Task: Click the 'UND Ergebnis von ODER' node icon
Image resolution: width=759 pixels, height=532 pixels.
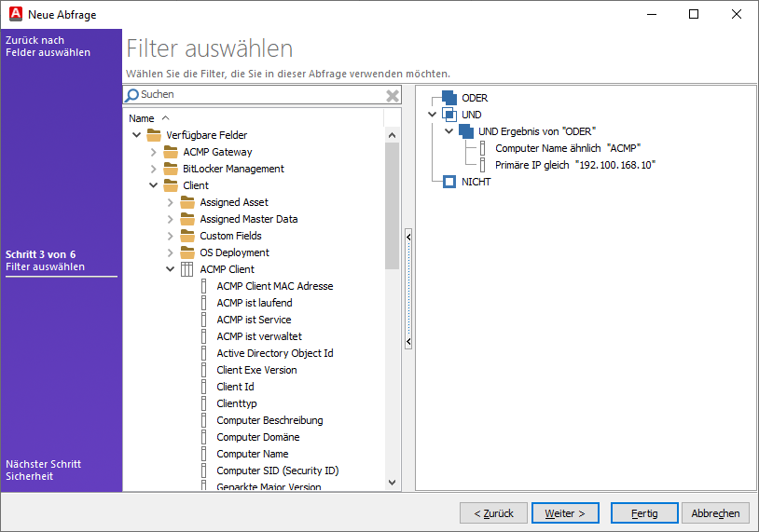Action: click(466, 131)
